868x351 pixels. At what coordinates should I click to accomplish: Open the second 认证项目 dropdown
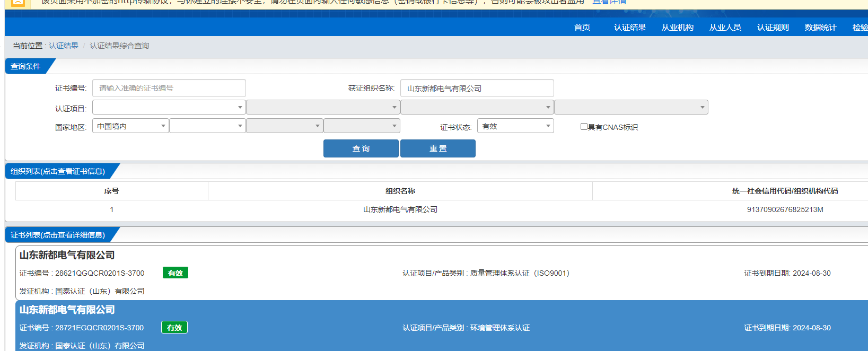pos(323,107)
